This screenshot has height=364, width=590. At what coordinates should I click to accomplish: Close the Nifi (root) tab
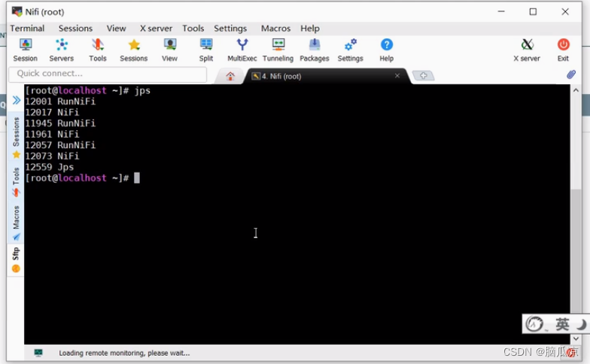coord(397,75)
